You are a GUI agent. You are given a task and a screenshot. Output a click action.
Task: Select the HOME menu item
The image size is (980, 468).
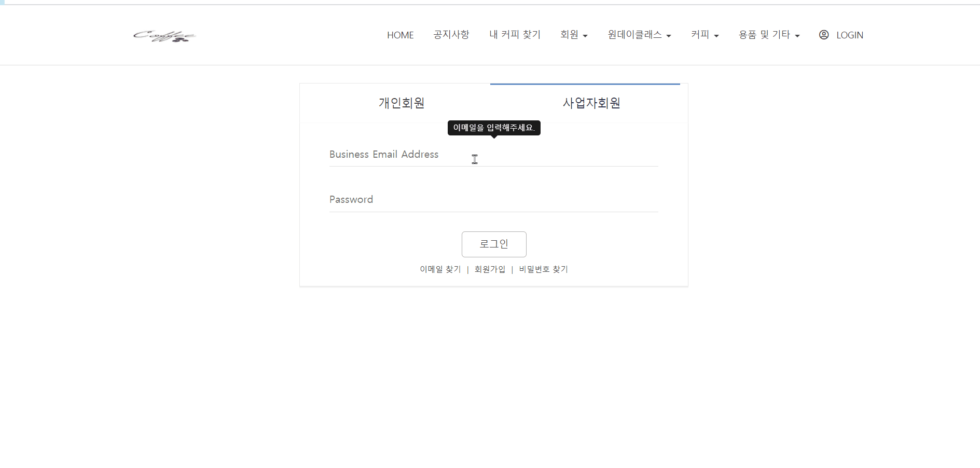point(400,35)
